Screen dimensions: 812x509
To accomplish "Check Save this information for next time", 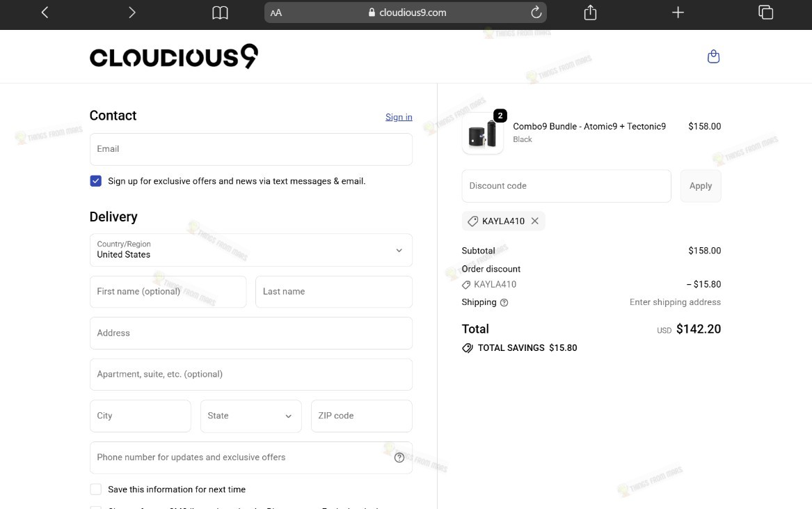I will point(96,490).
